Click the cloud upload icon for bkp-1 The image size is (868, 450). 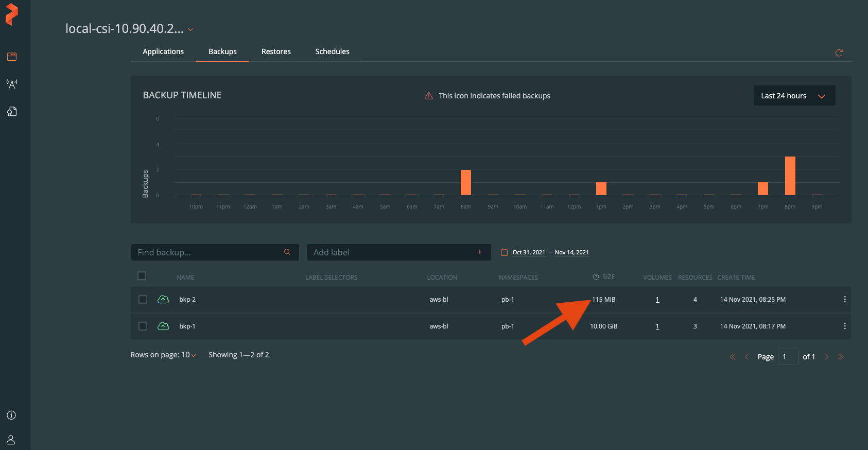coord(163,326)
